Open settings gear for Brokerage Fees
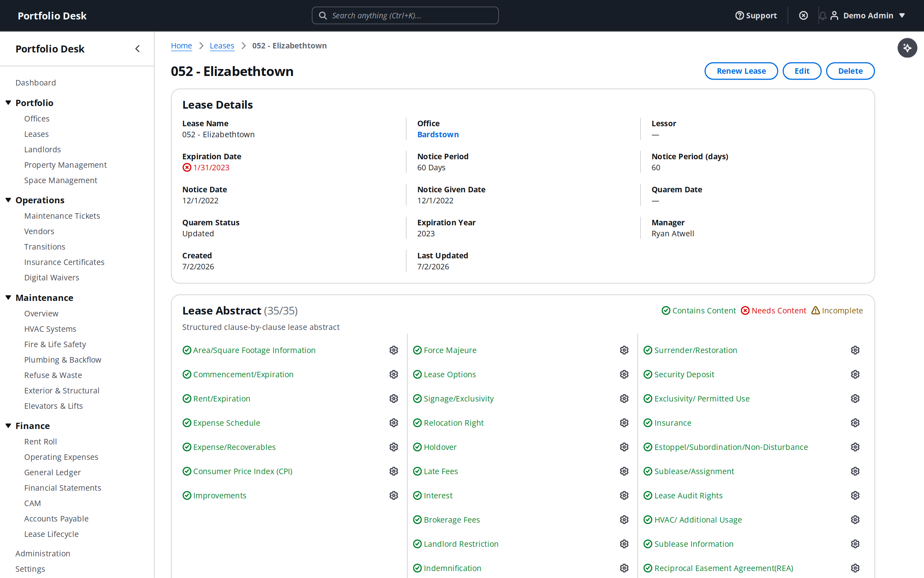The height and width of the screenshot is (578, 924). tap(624, 520)
